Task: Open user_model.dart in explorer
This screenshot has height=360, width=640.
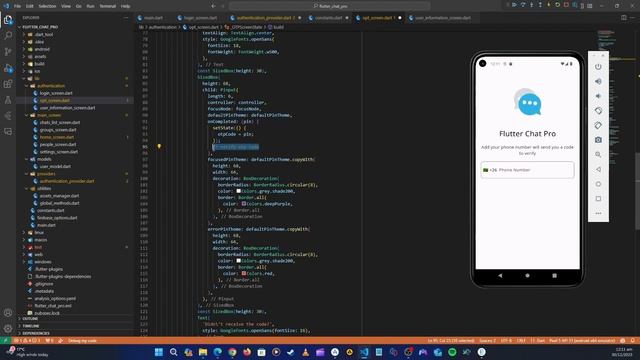Action: tap(55, 167)
